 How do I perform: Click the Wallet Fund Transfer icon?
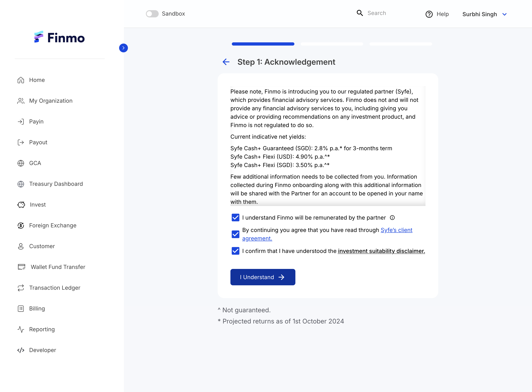coord(22,267)
